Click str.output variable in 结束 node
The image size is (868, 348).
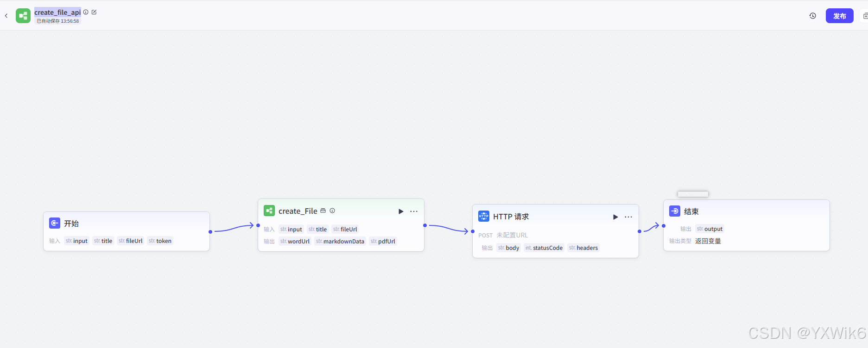(x=710, y=229)
